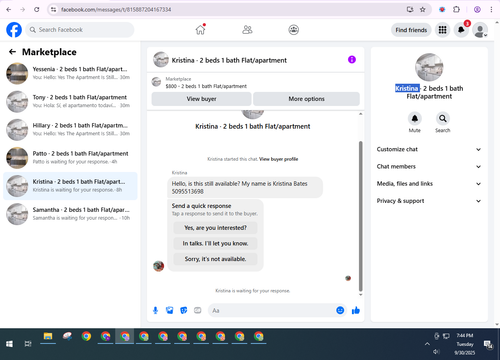Image resolution: width=500 pixels, height=360 pixels.
Task: Reload the page in browser
Action: (x=37, y=9)
